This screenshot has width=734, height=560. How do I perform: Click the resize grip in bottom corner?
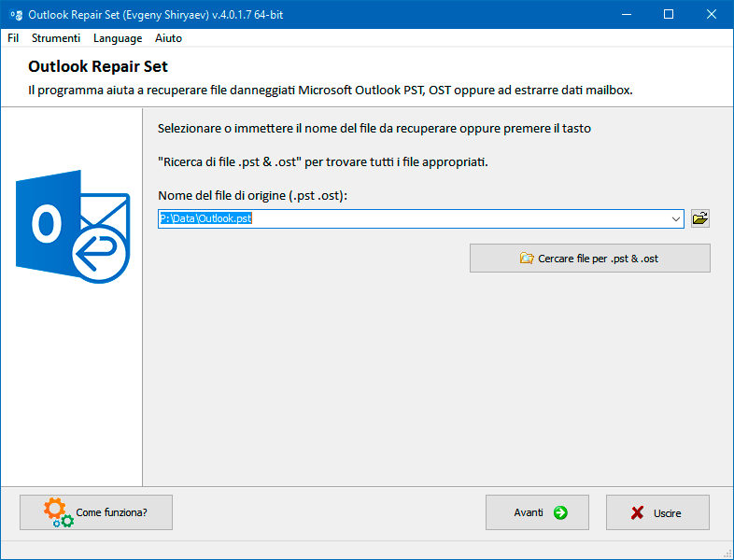(x=727, y=553)
